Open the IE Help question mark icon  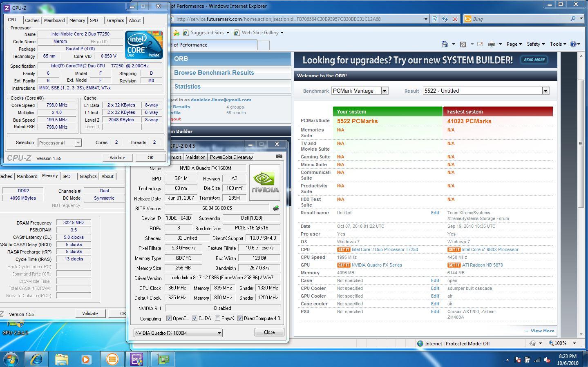pyautogui.click(x=573, y=44)
